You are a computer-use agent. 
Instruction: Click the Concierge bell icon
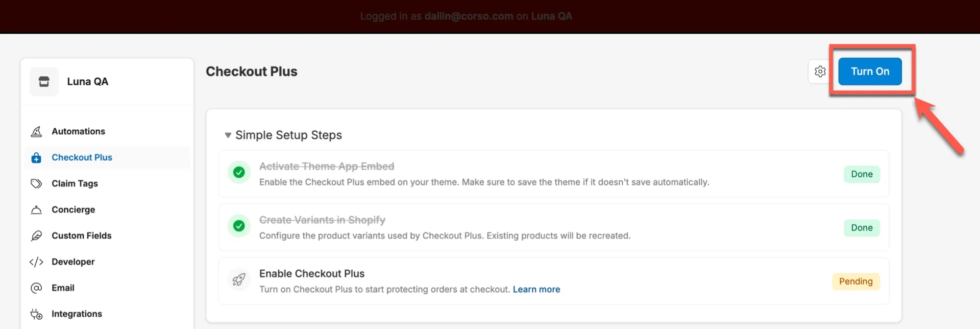36,210
